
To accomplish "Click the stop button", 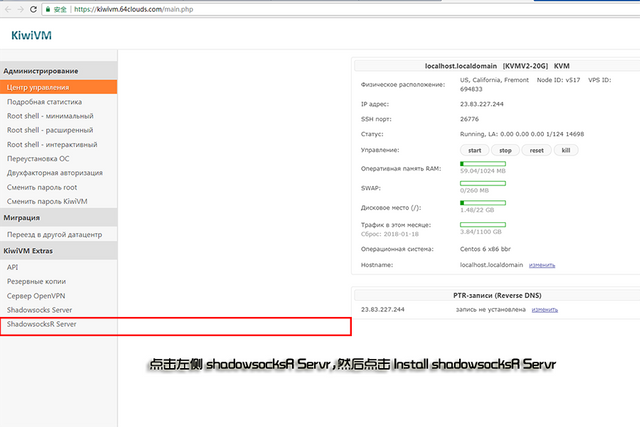I will [x=505, y=150].
